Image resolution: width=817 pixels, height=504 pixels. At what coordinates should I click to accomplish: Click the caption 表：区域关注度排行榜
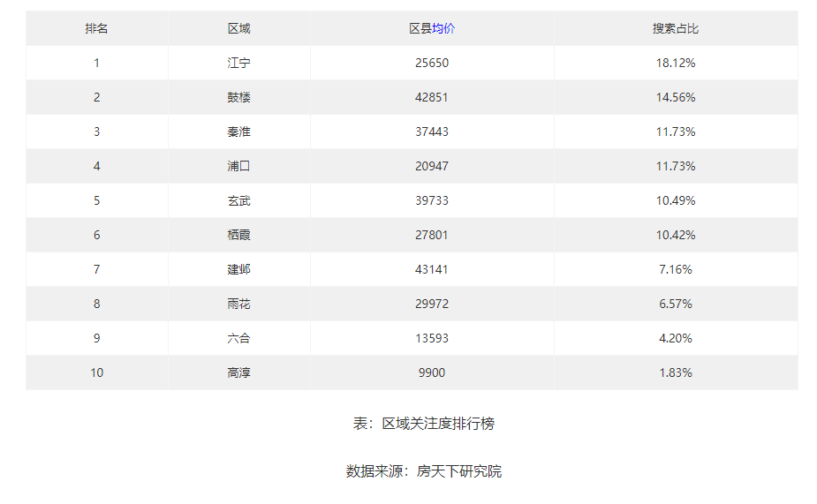click(x=424, y=424)
